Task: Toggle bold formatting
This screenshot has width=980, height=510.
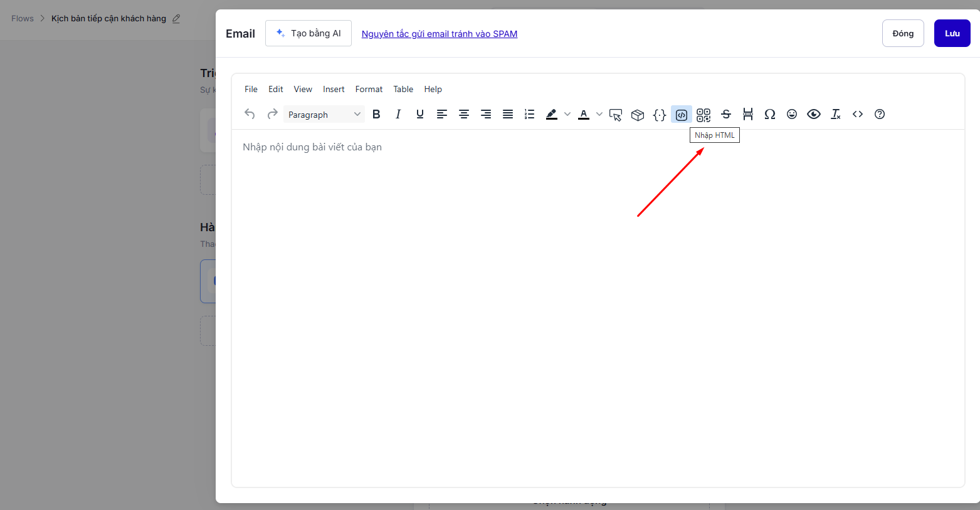Action: (376, 114)
